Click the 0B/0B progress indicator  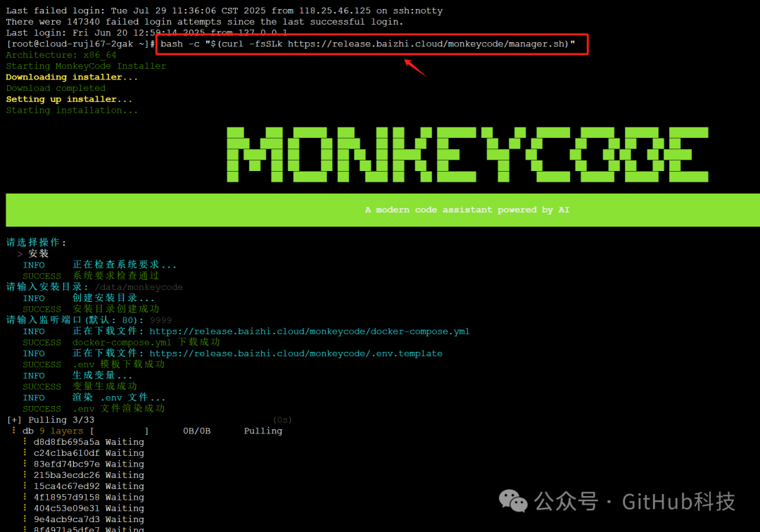[x=197, y=430]
